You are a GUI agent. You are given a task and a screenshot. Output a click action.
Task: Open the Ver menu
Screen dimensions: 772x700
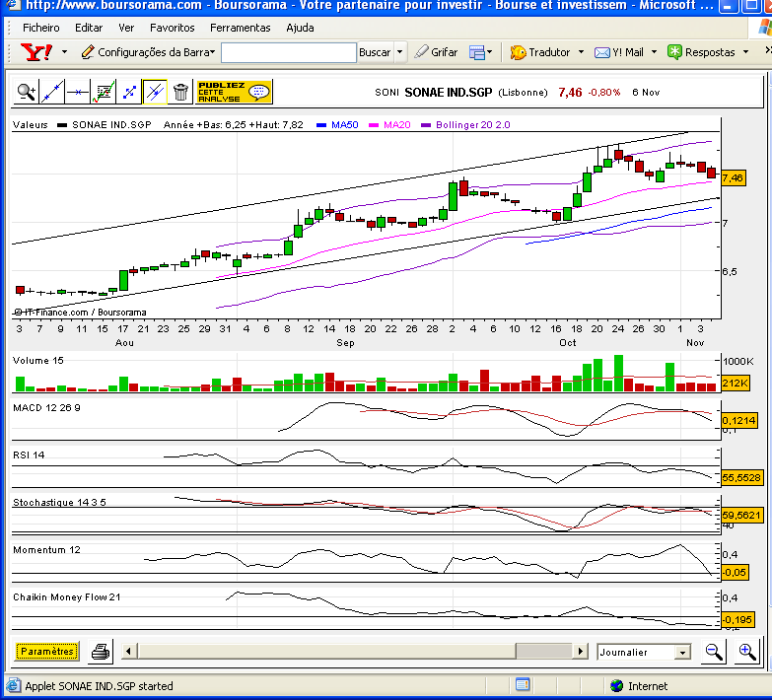click(126, 28)
